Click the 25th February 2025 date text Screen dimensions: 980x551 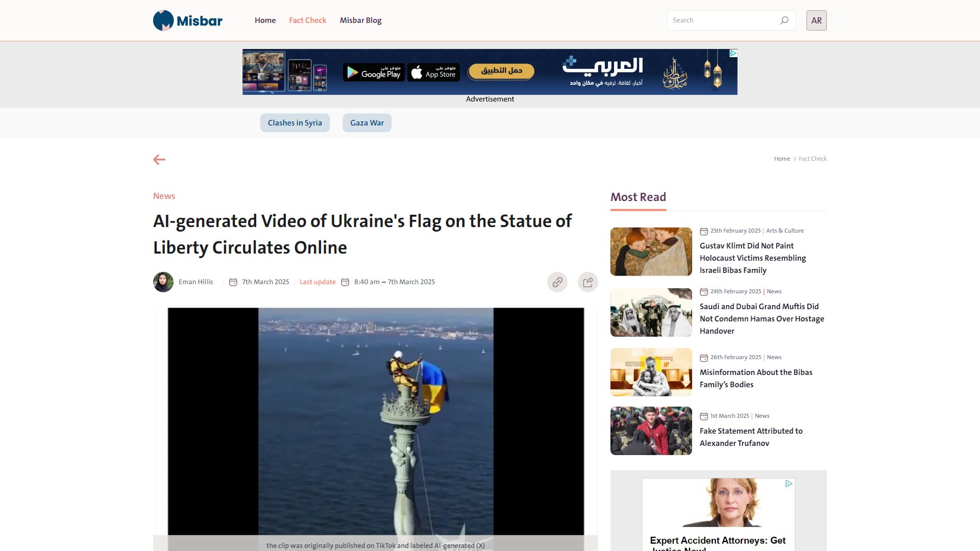pos(736,231)
